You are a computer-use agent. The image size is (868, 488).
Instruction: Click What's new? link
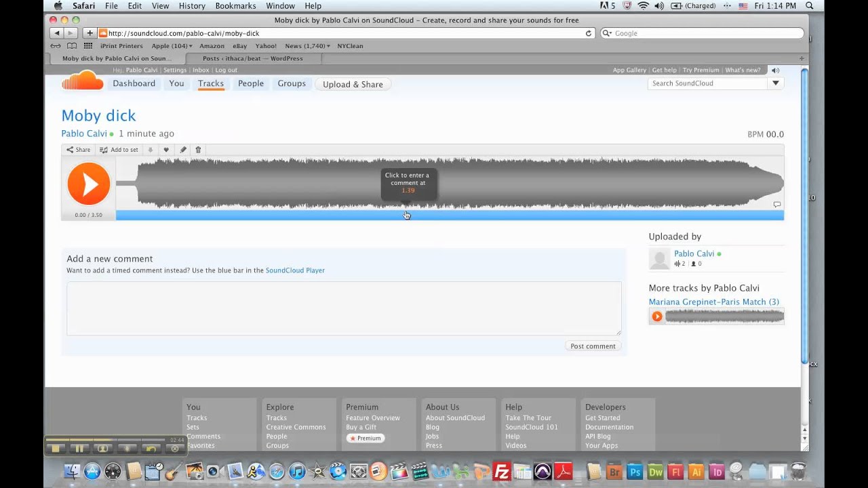click(x=743, y=70)
